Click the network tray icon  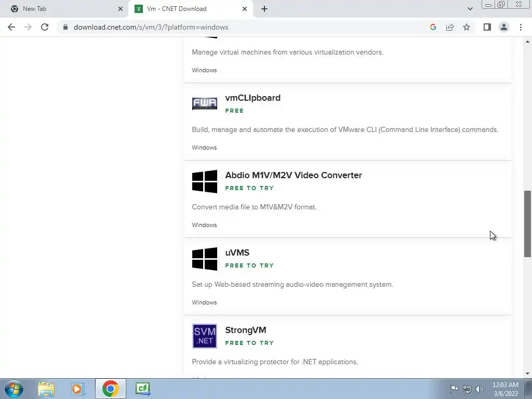coord(467,389)
